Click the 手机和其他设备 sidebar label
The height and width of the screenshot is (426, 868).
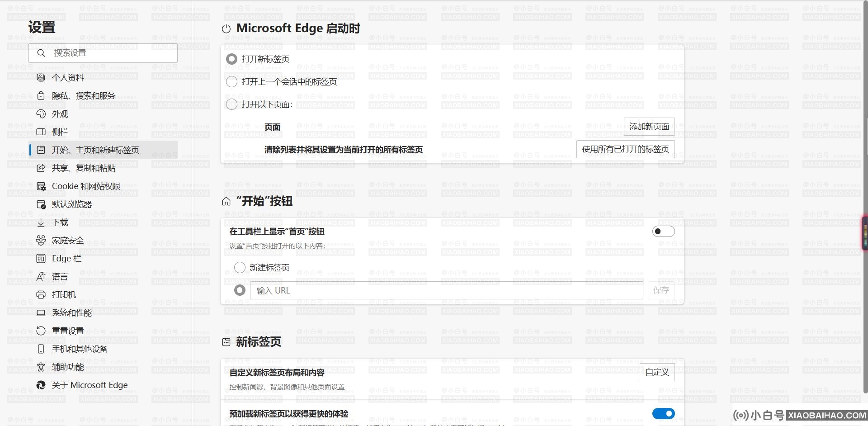click(x=80, y=349)
